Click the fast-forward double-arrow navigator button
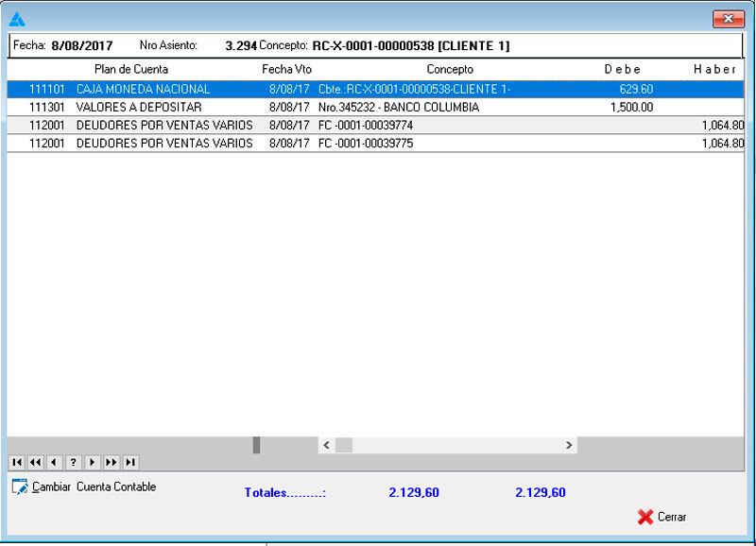 click(111, 462)
